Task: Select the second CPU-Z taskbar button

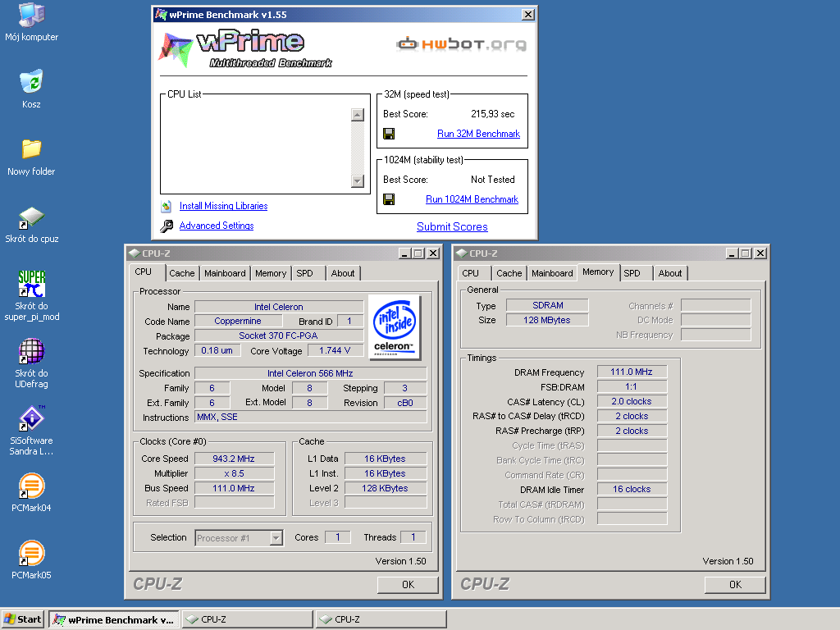Action: click(x=381, y=620)
